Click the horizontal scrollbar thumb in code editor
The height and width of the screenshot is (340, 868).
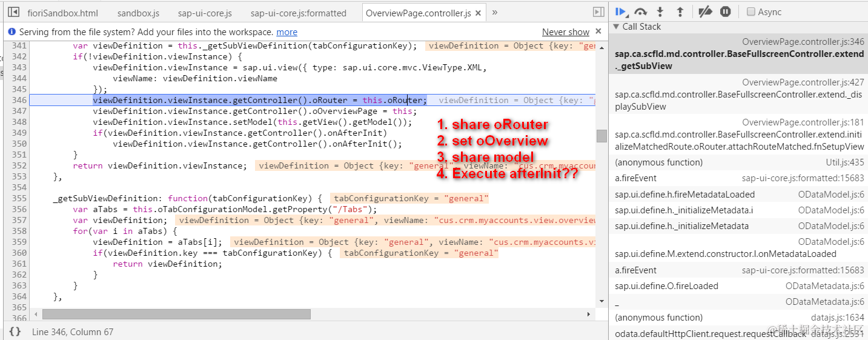coord(176,315)
